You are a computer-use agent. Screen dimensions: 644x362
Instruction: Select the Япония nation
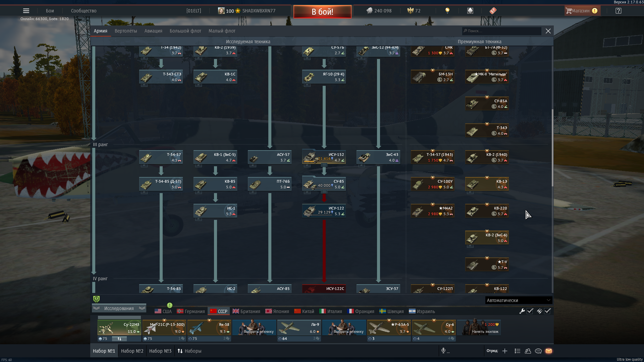[x=277, y=311]
